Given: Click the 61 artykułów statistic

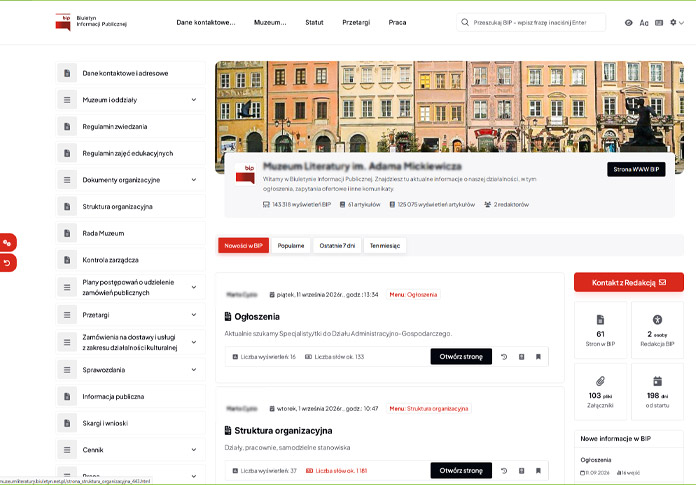Looking at the screenshot, I should 360,205.
